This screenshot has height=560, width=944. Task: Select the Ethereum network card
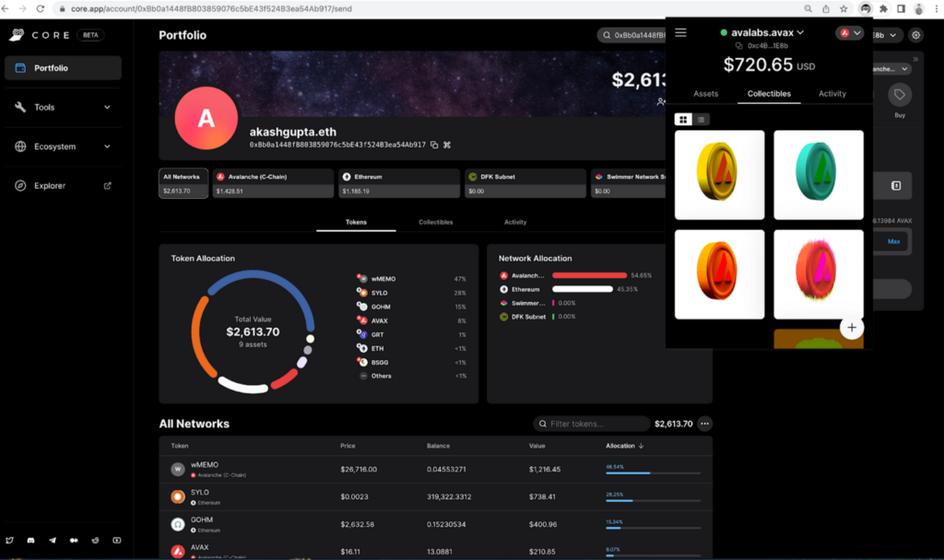point(399,183)
